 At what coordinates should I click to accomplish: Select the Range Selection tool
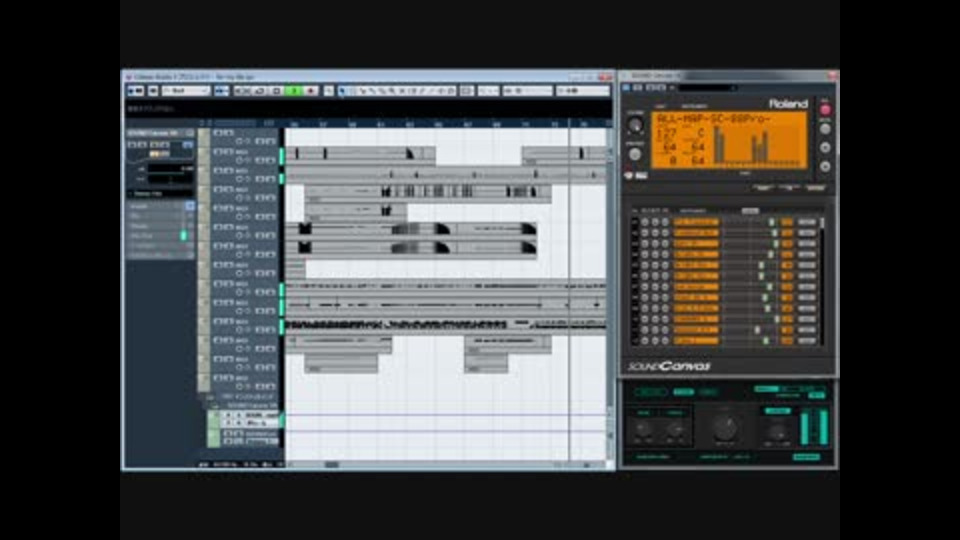[352, 91]
